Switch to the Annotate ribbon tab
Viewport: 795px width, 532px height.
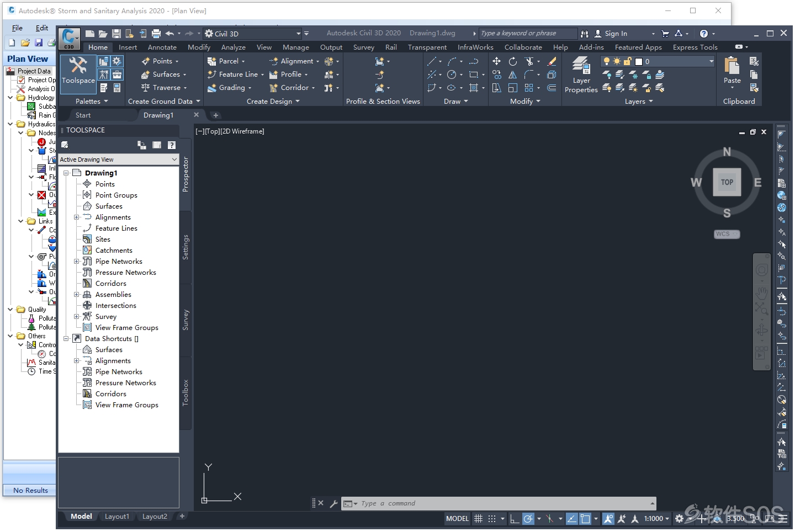(x=162, y=47)
